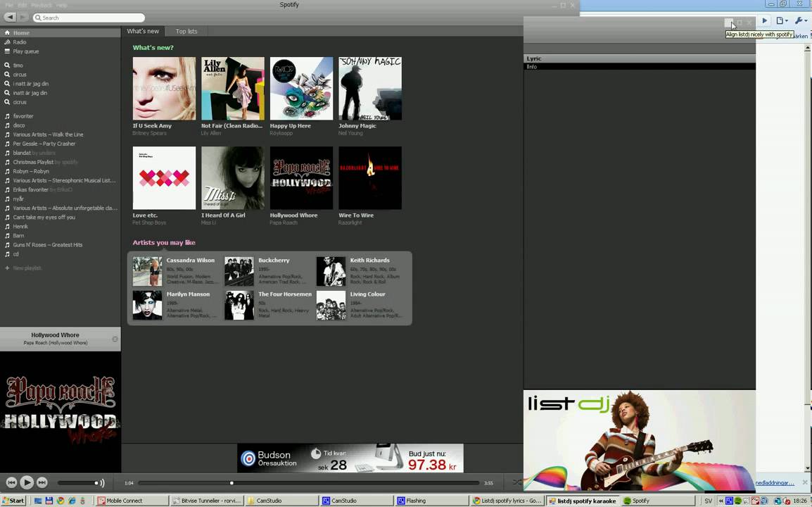
Task: Open the 'Love etc.' album cover
Action: [x=164, y=178]
